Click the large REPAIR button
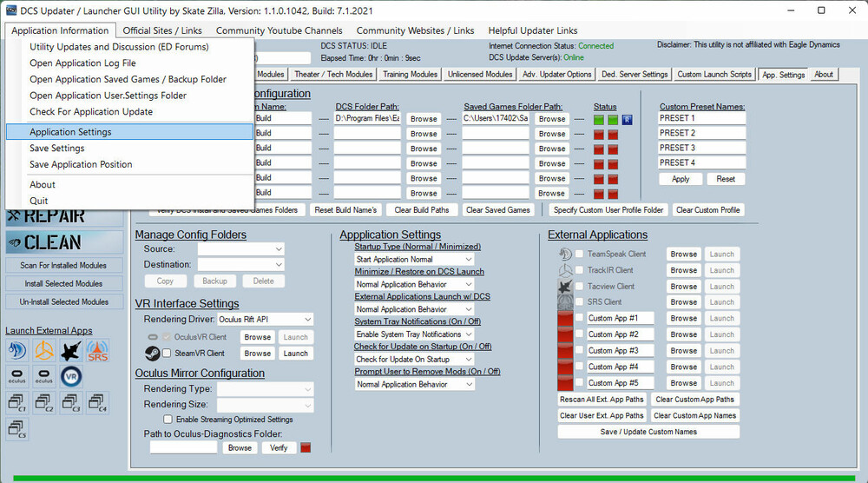The width and height of the screenshot is (868, 483). pyautogui.click(x=64, y=217)
